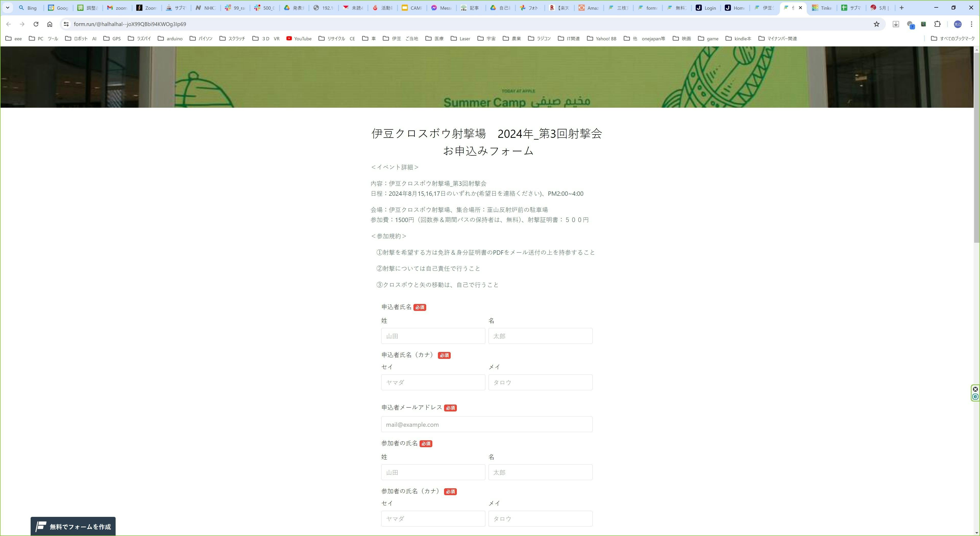Click the 申込者氏名 姓 input field
This screenshot has height=536, width=980.
click(433, 336)
